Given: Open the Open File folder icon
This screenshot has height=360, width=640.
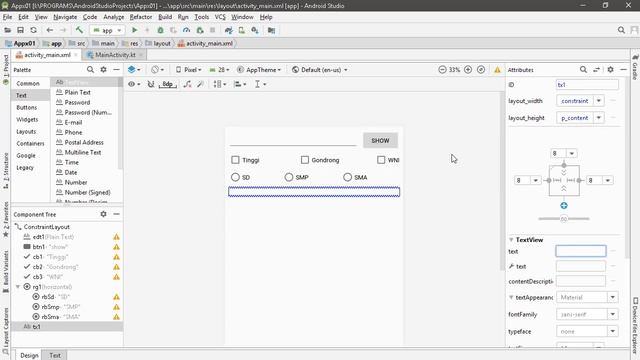Looking at the screenshot, I should 7,30.
